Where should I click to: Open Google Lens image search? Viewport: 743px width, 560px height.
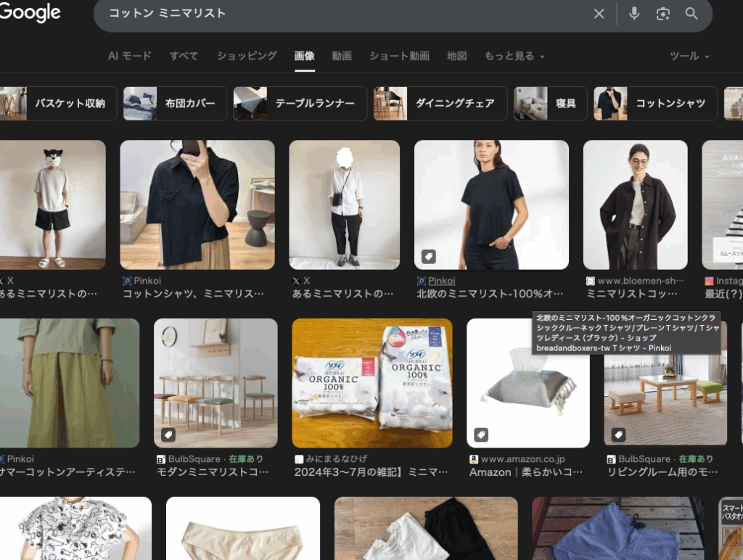click(662, 13)
